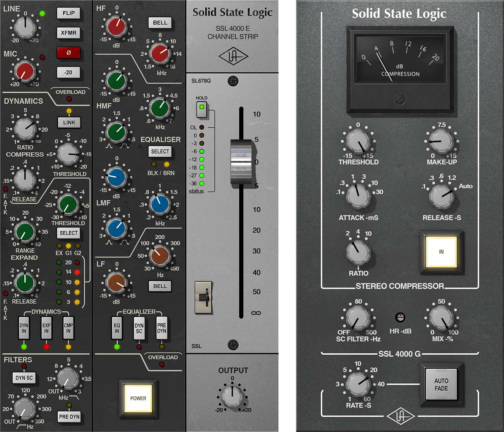Click the stereo compressor RATIO knob
The width and height of the screenshot is (504, 432).
pyautogui.click(x=358, y=253)
